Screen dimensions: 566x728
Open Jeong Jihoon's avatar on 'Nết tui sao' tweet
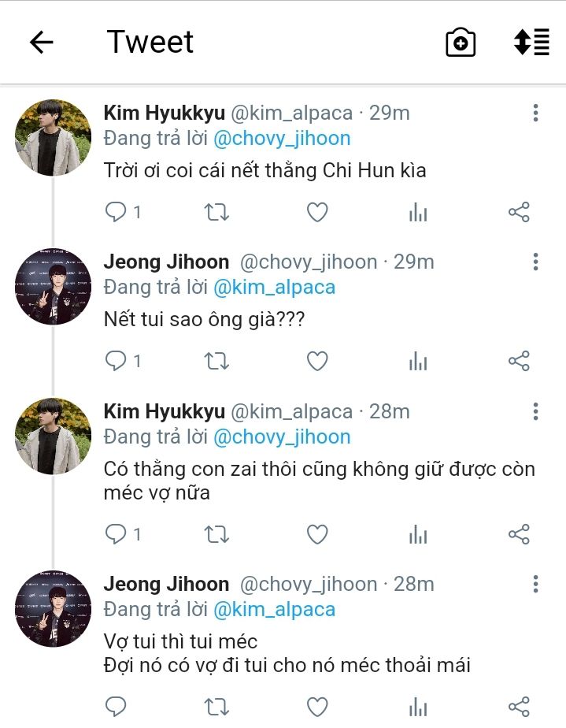click(54, 287)
